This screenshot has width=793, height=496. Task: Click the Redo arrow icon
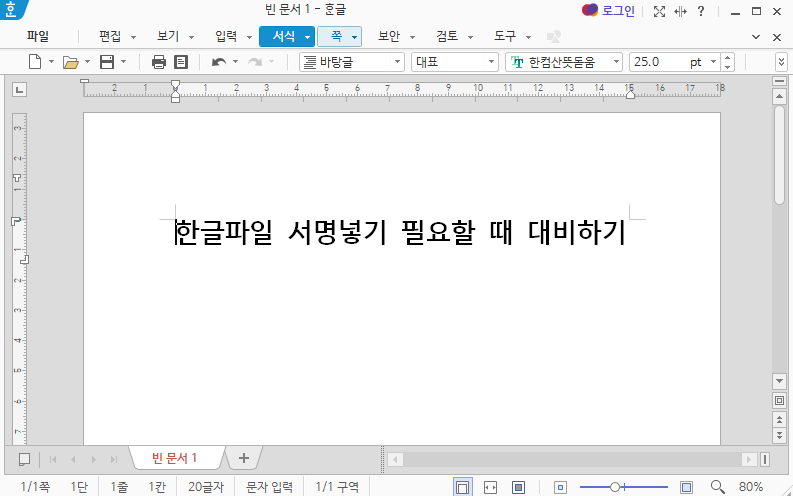tap(255, 62)
